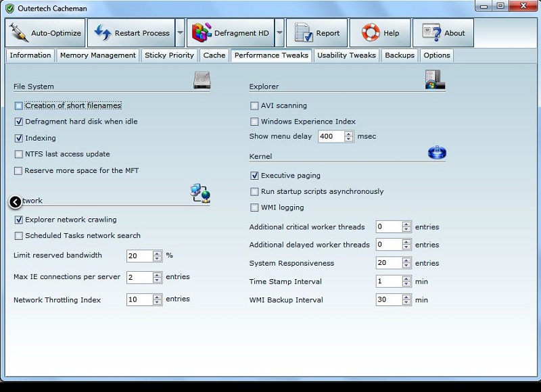Enable NTFS last access update
This screenshot has width=541, height=392.
click(19, 154)
